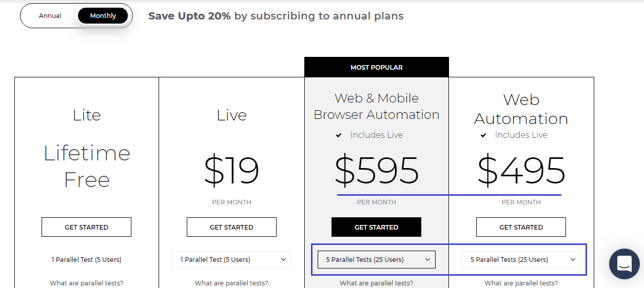The image size is (644, 288).
Task: Open 'What are parallel tests?' under Web Automation
Action: [521, 283]
